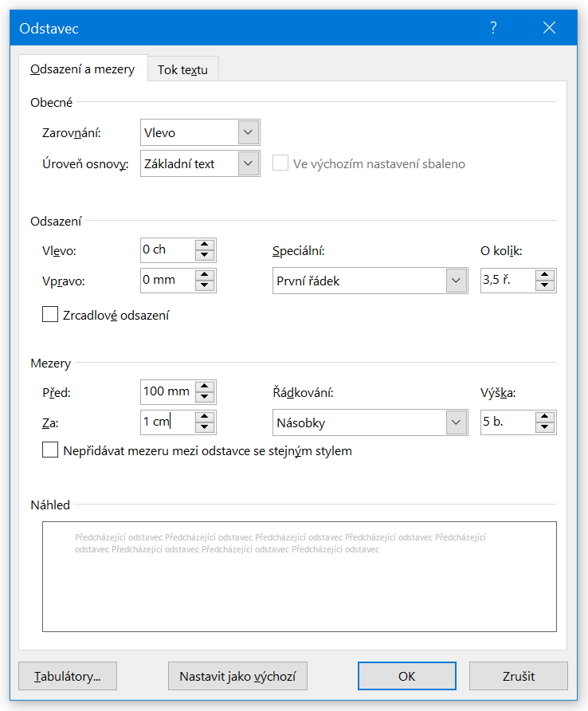Expand the Řádkování line spacing dropdown

pyautogui.click(x=456, y=422)
